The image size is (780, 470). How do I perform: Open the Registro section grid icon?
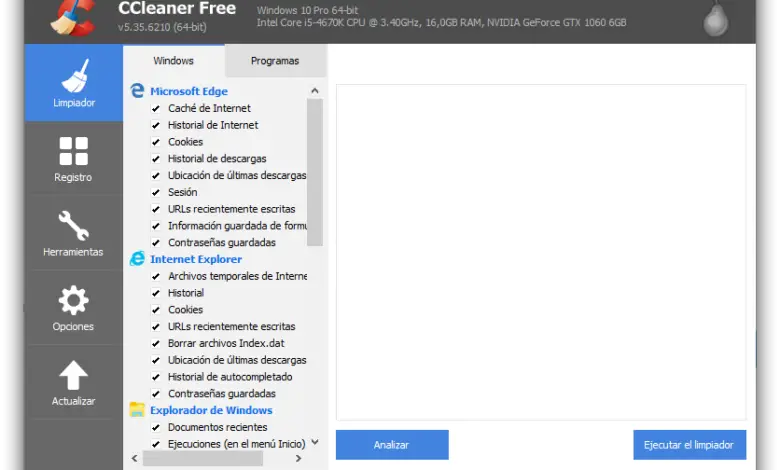pyautogui.click(x=74, y=151)
